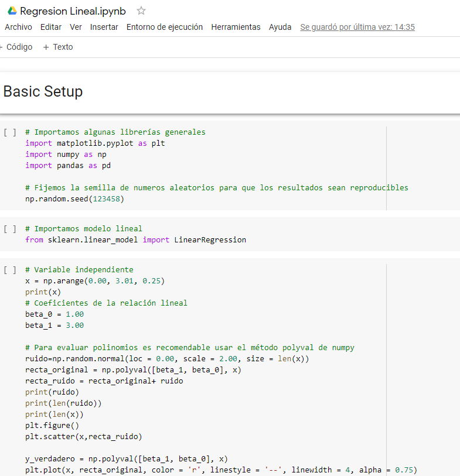Click the ruido=np.random.normal line
The image size is (460, 476).
pos(167,359)
